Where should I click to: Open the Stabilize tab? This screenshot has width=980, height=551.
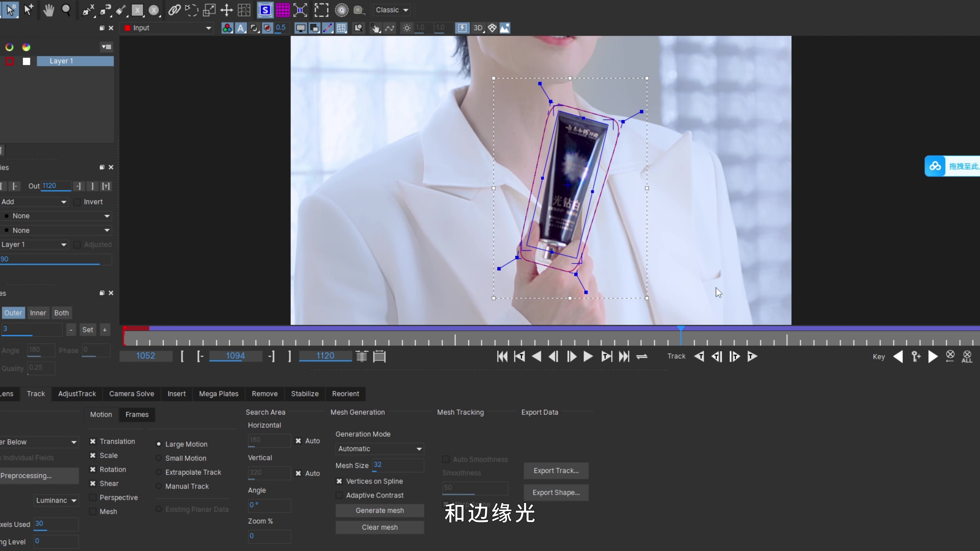304,394
